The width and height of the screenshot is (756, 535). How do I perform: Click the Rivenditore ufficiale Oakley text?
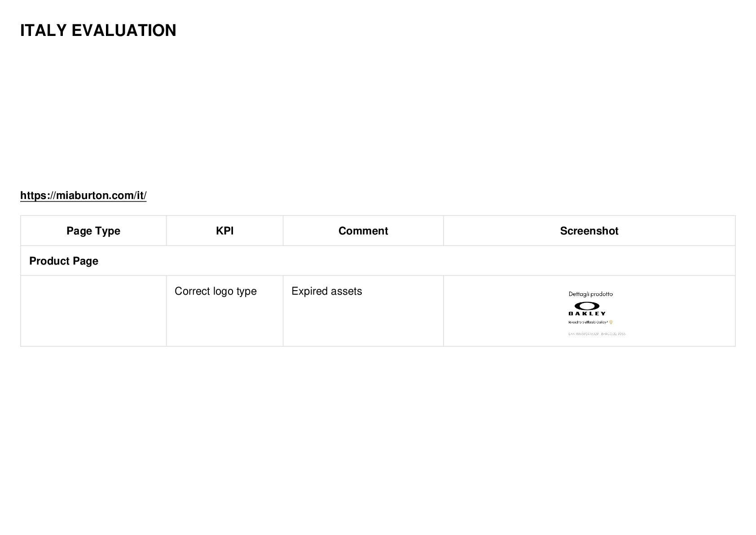[588, 323]
